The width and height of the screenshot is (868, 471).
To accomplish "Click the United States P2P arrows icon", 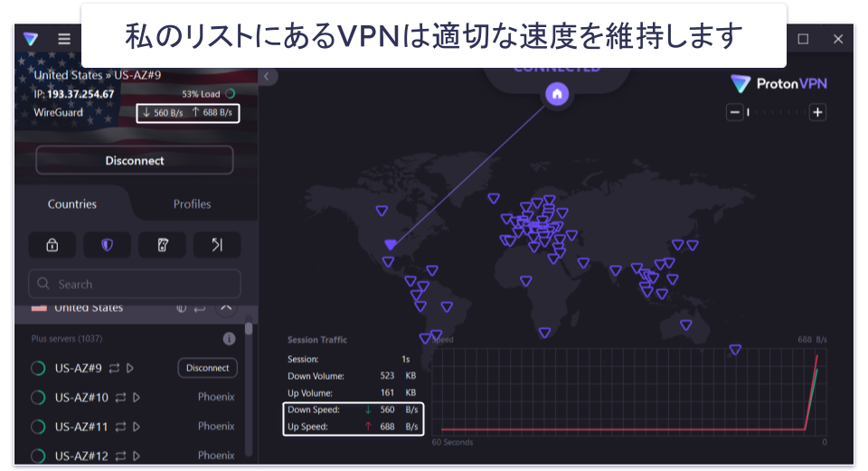I will [199, 308].
